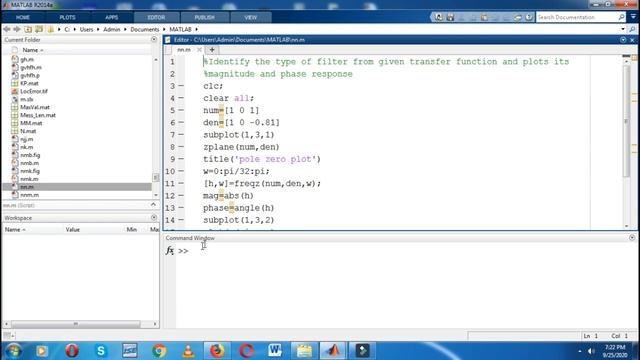Click code line zplane(num,den)
This screenshot has width=640, height=360.
pos(241,147)
